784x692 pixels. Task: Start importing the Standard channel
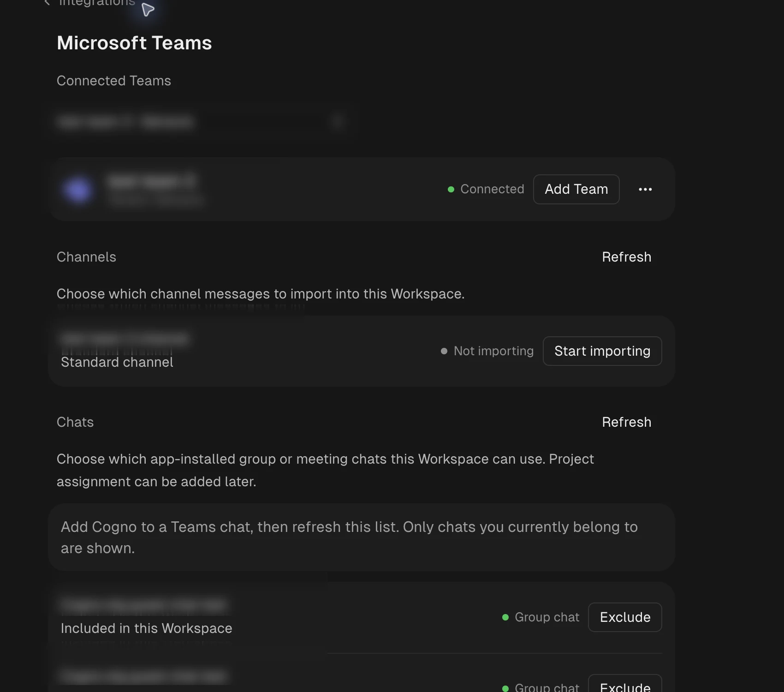602,351
